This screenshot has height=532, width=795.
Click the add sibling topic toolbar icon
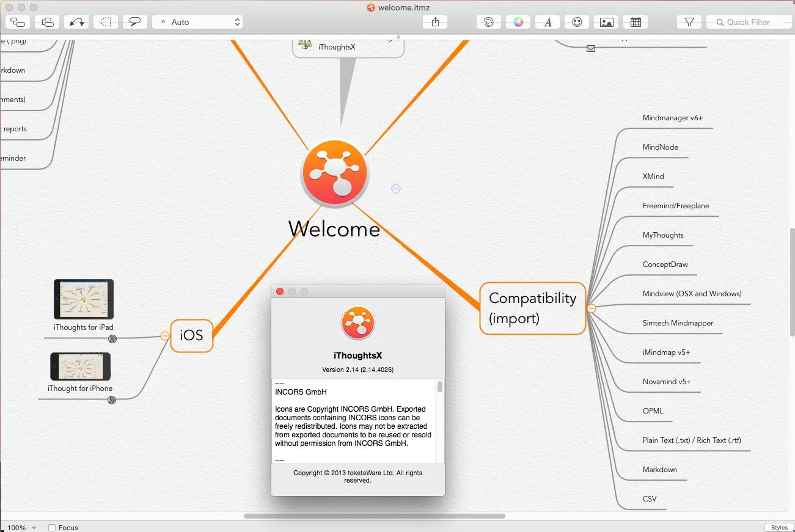click(x=47, y=22)
